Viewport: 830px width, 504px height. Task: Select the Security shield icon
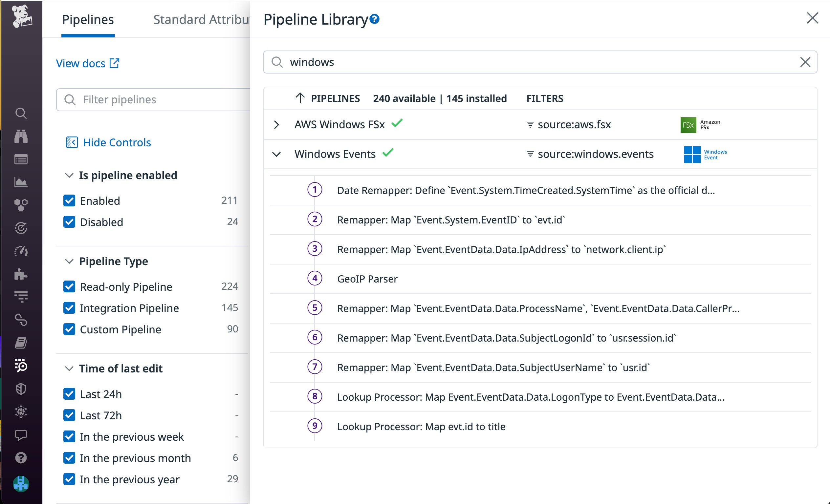click(21, 389)
